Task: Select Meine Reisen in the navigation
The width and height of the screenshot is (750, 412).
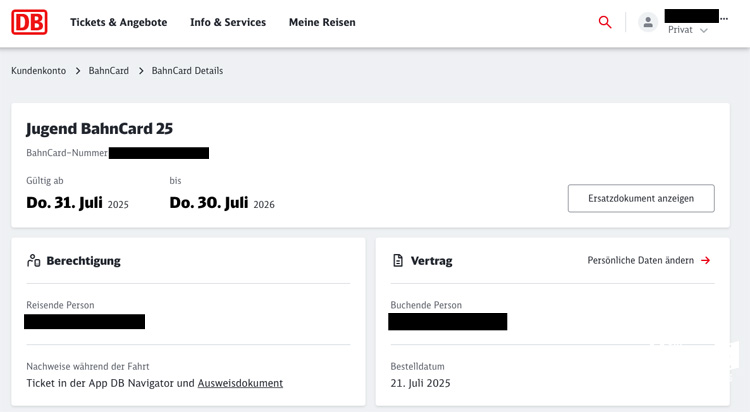Action: coord(322,22)
